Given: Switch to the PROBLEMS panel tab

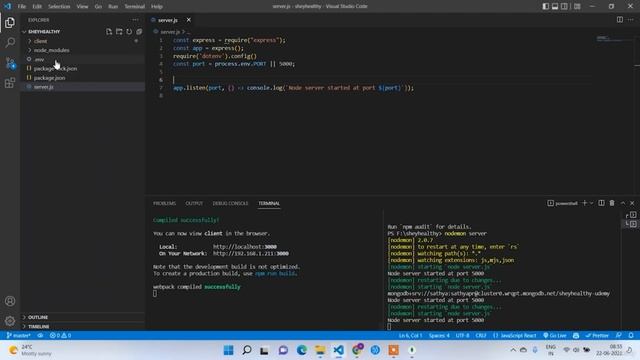Looking at the screenshot, I should pyautogui.click(x=164, y=203).
